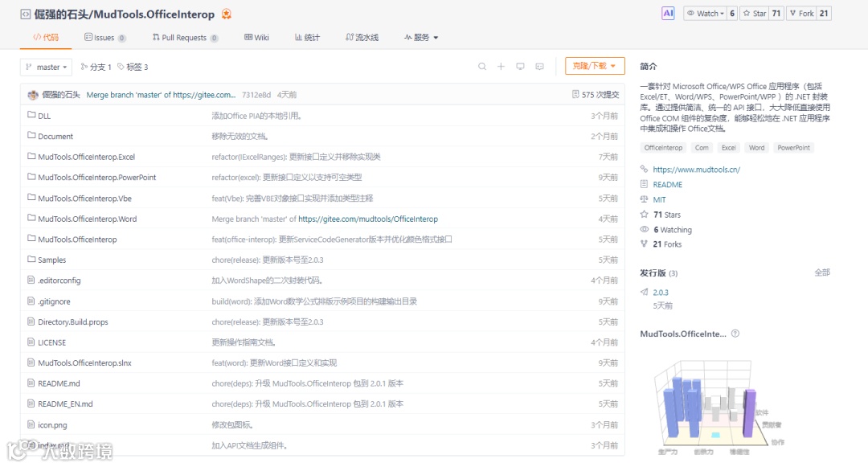Open the MIT license link
The image size is (868, 467).
click(x=659, y=199)
